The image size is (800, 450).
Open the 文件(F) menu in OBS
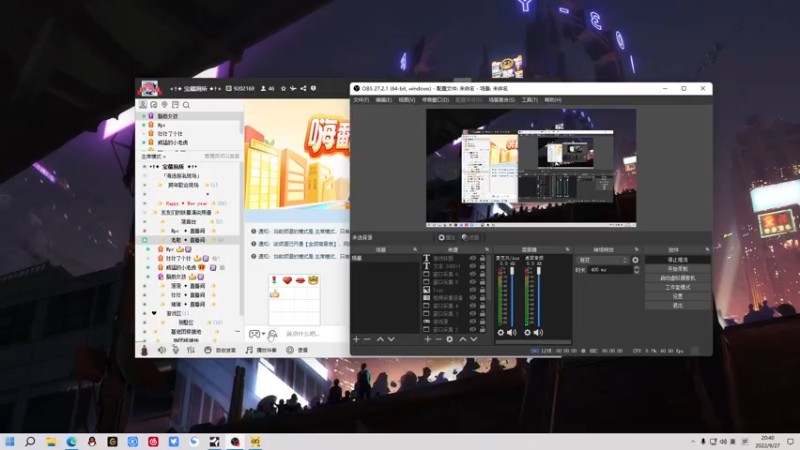tap(361, 100)
